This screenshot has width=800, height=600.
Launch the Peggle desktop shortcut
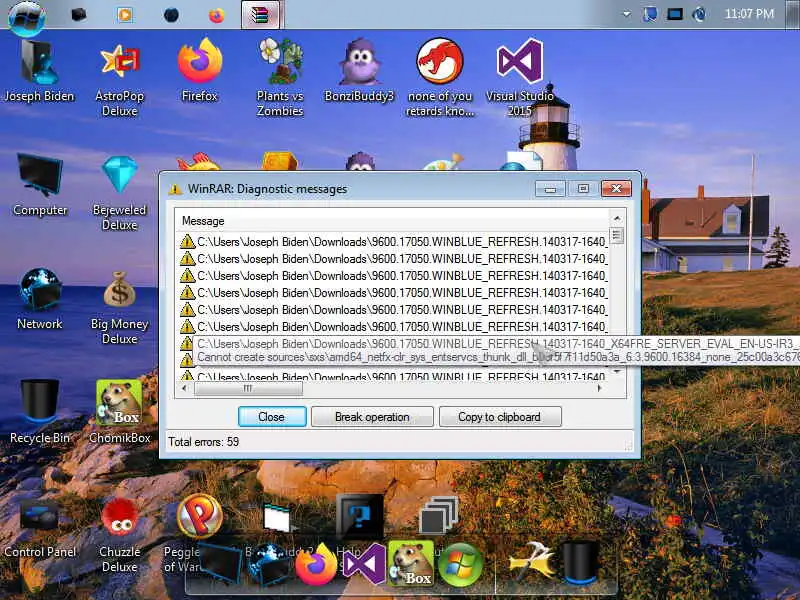click(199, 516)
